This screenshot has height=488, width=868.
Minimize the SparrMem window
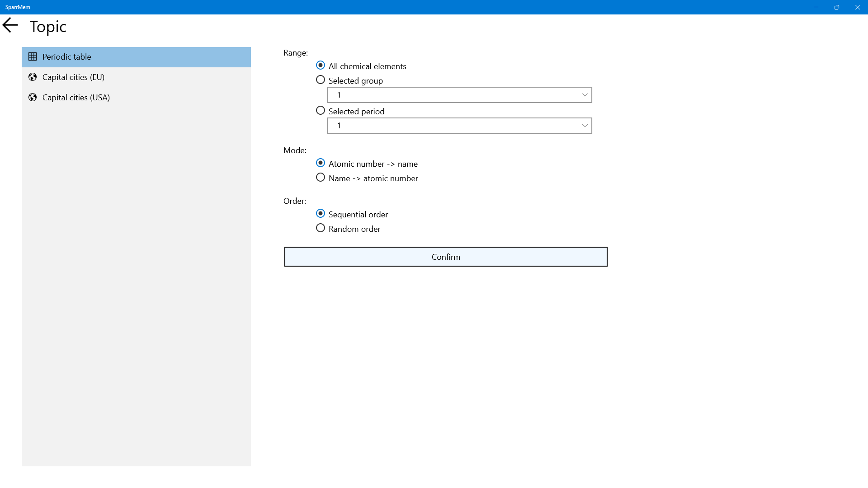click(x=816, y=7)
